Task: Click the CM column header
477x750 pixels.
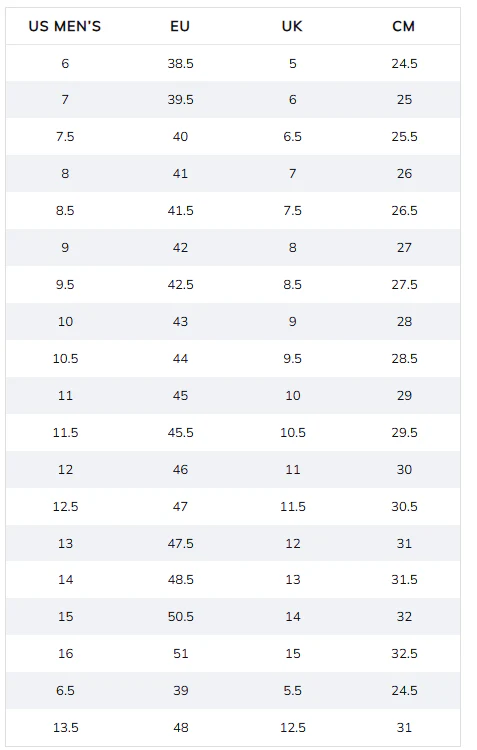Action: [404, 26]
